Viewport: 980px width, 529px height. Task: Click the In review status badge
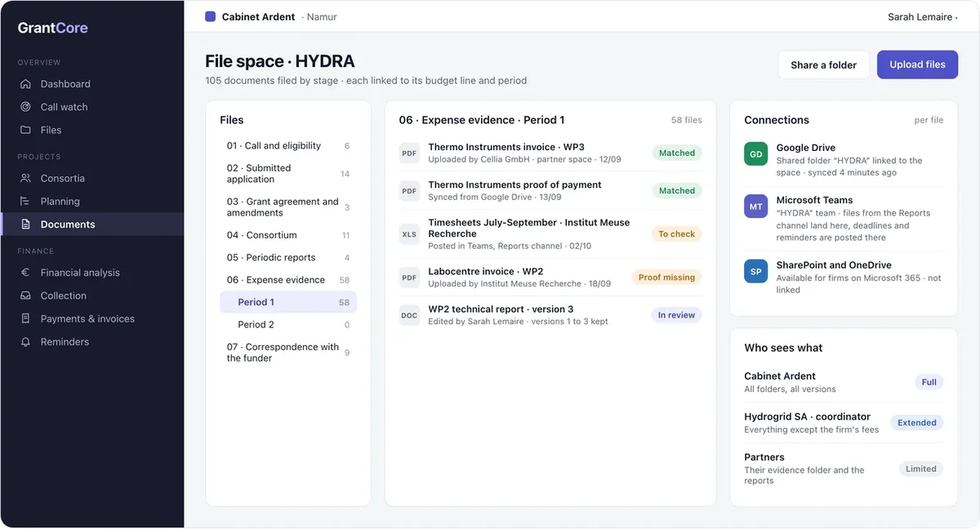click(x=677, y=315)
